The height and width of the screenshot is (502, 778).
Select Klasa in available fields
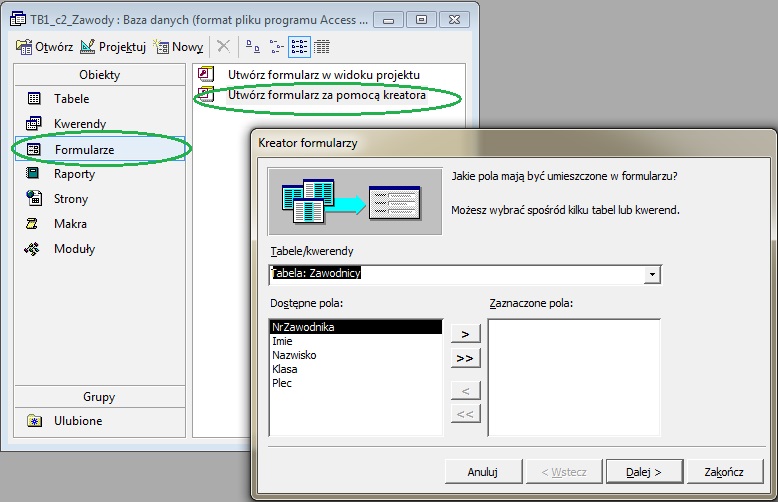click(x=356, y=369)
